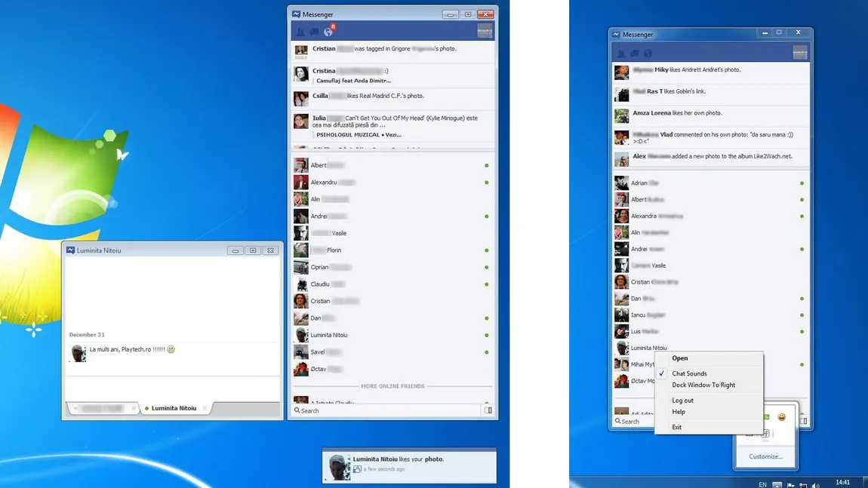This screenshot has width=868, height=488.
Task: Open 'Camuflaj feat Anda Dimitr...' link
Action: coord(353,81)
